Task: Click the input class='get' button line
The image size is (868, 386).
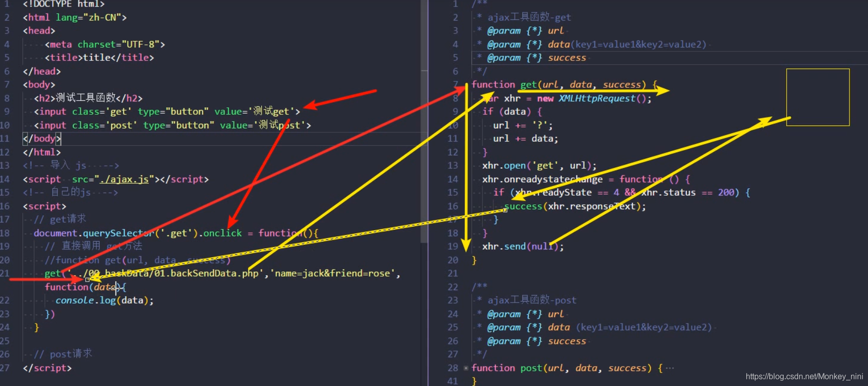Action: click(x=167, y=112)
